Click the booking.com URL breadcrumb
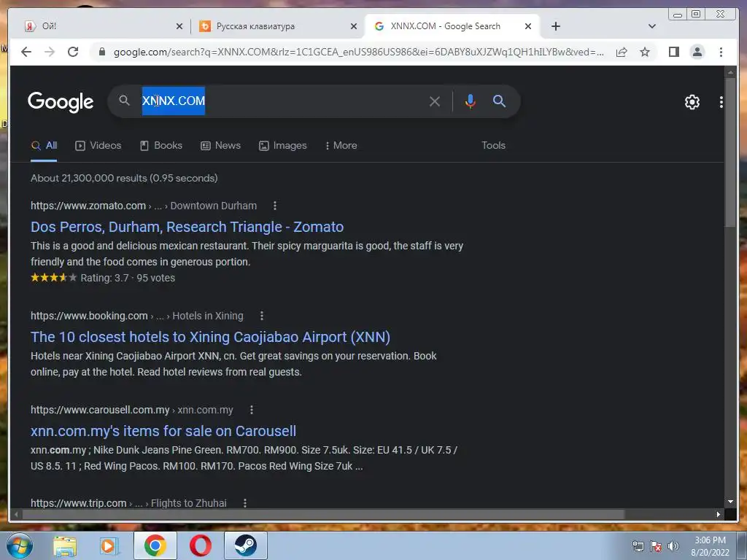 [136, 316]
